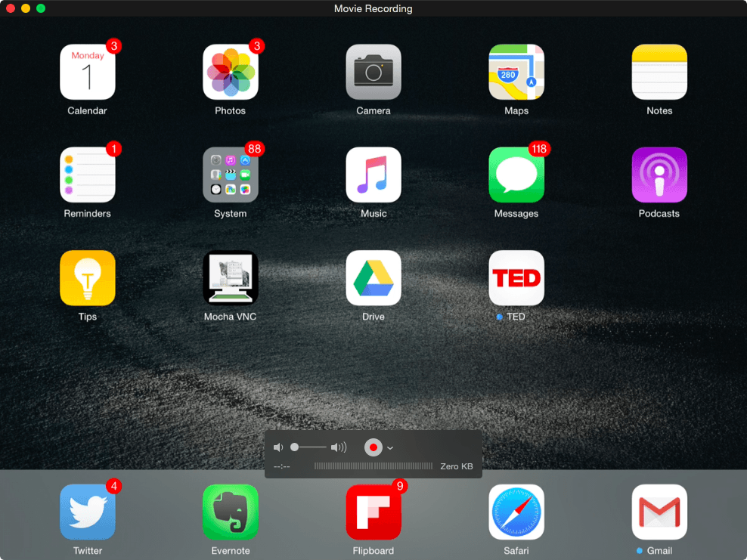Click the Calendar label text
Screen dimensions: 747x560
point(87,110)
